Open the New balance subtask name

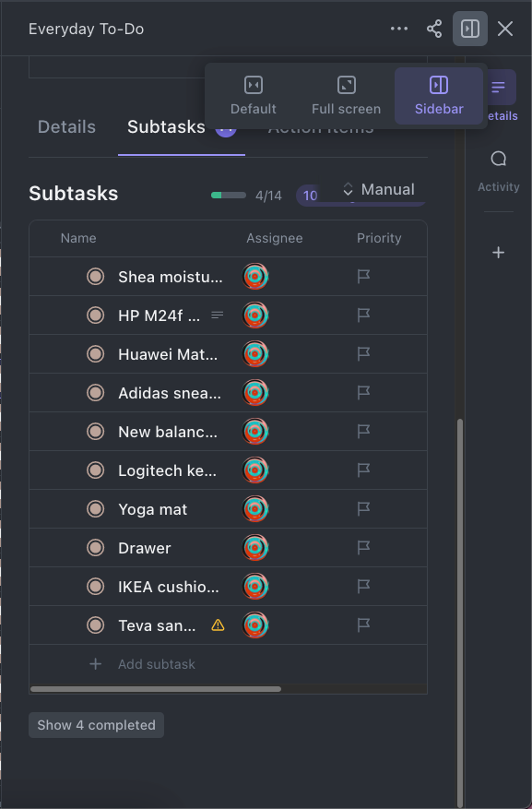[x=168, y=432]
